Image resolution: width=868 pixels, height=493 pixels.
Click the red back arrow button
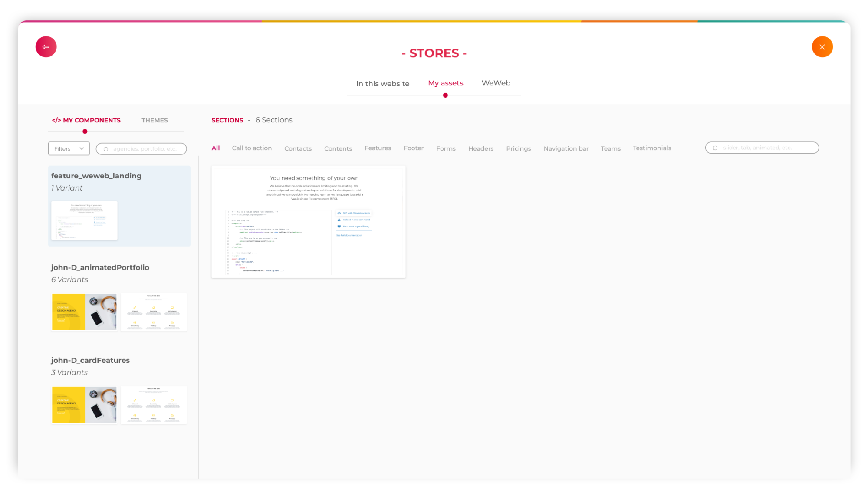tap(46, 47)
